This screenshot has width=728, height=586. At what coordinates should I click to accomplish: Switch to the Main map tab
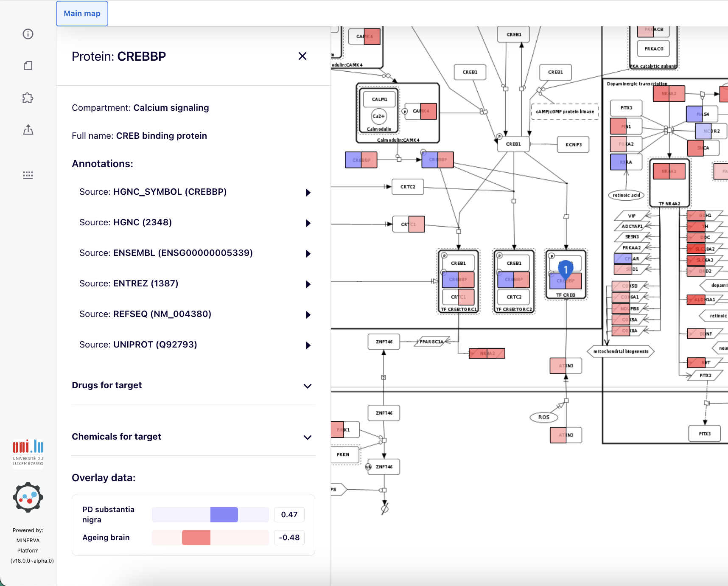point(82,14)
